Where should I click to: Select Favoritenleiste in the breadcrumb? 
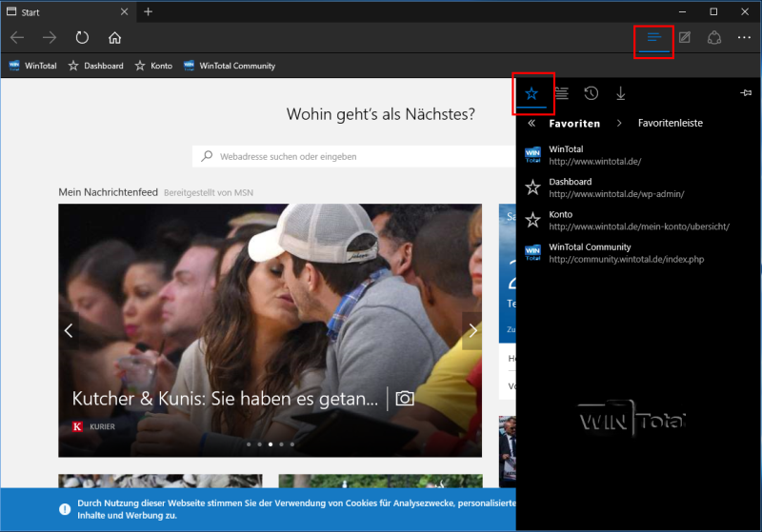670,124
